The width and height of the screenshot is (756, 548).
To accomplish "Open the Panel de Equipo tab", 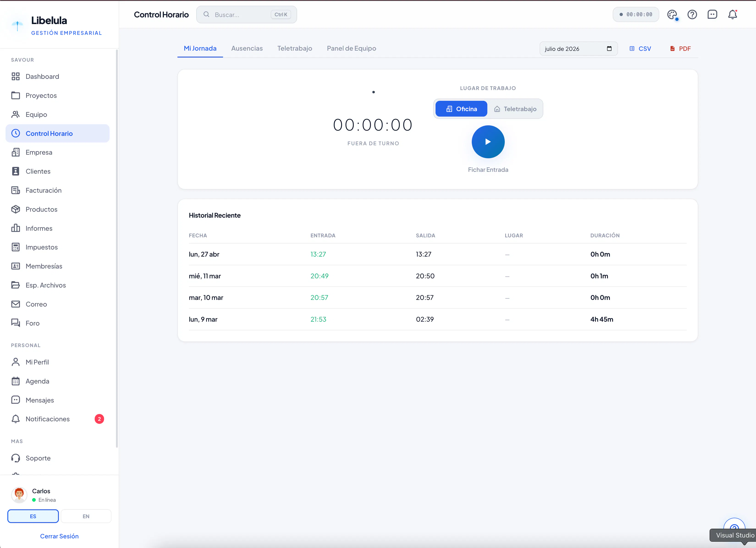I will coord(351,48).
